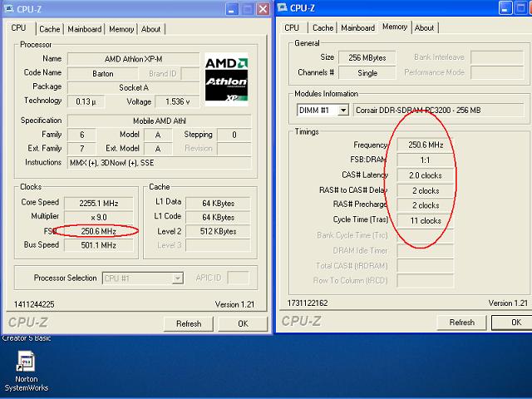Image resolution: width=532 pixels, height=399 pixels.
Task: Click the CPU-Z icon in the memory window title bar
Action: 283,7
